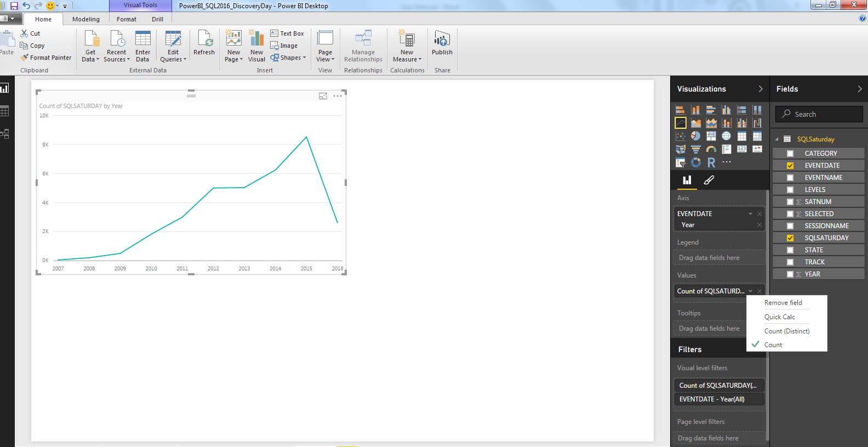Click Format Painter

[x=46, y=58]
